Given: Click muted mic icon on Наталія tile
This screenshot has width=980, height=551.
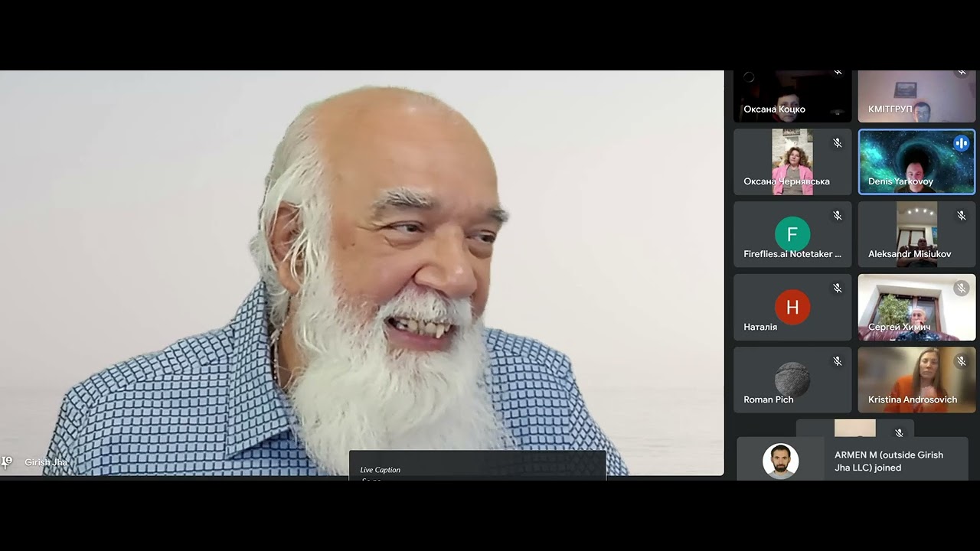Looking at the screenshot, I should 838,289.
